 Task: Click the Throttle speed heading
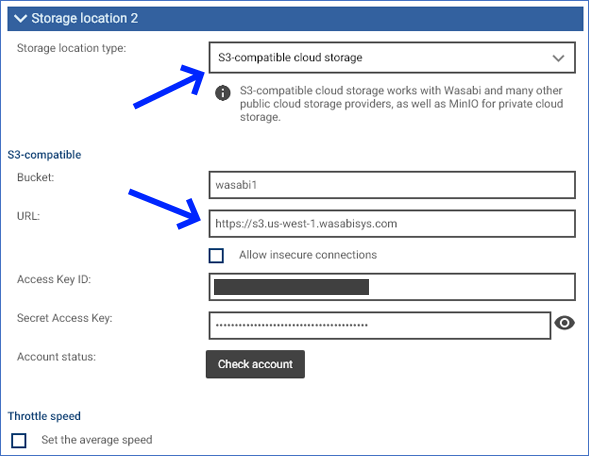44,416
